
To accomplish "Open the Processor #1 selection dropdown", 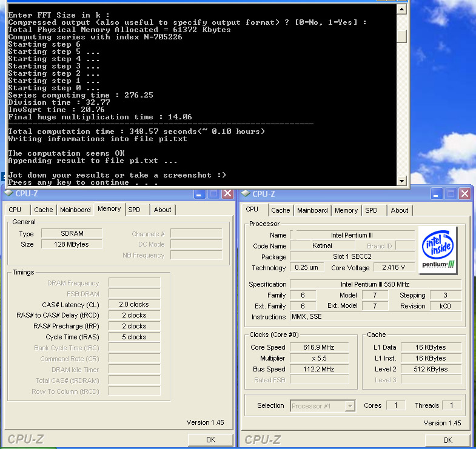I will click(350, 405).
